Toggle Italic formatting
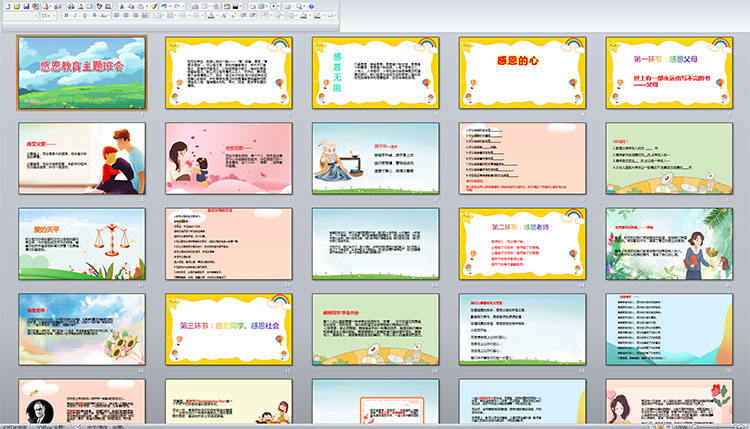The width and height of the screenshot is (750, 429). [x=75, y=16]
